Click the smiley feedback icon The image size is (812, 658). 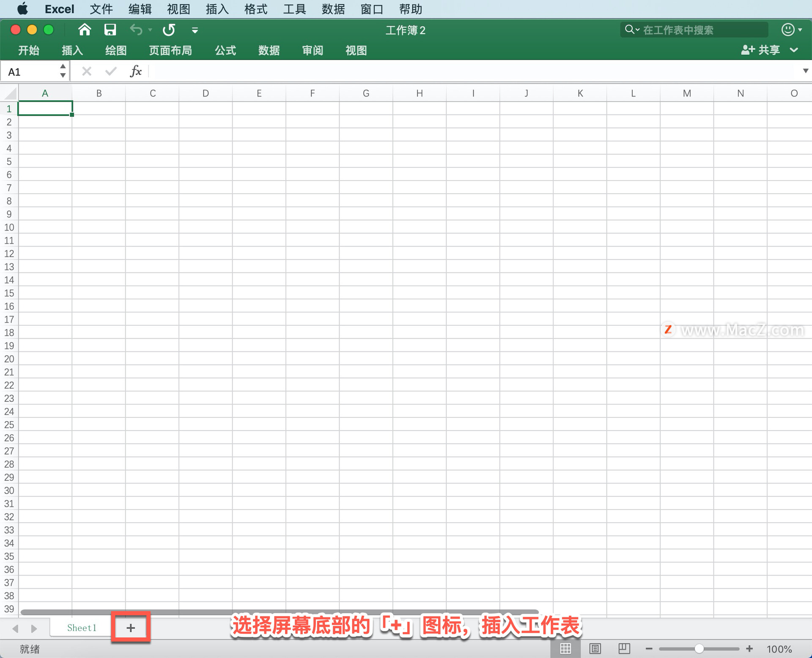pyautogui.click(x=787, y=30)
